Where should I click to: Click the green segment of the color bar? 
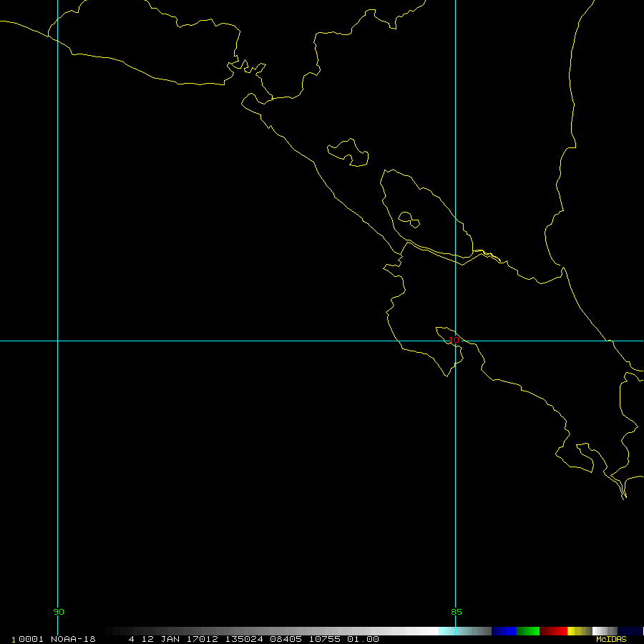point(528,631)
